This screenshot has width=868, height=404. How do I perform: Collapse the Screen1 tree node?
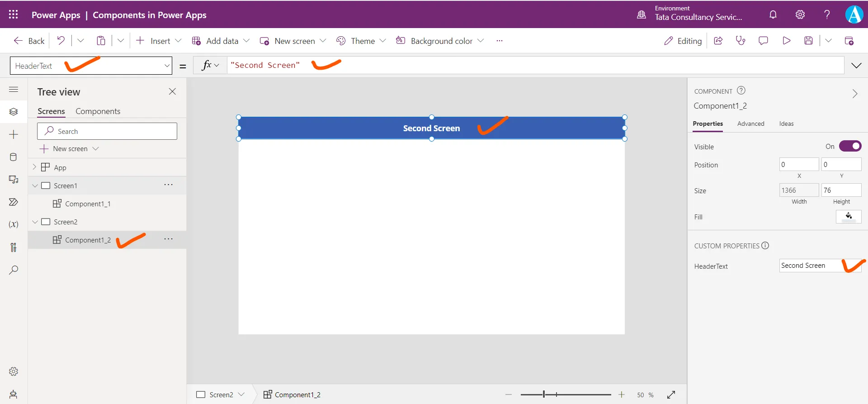pos(35,185)
